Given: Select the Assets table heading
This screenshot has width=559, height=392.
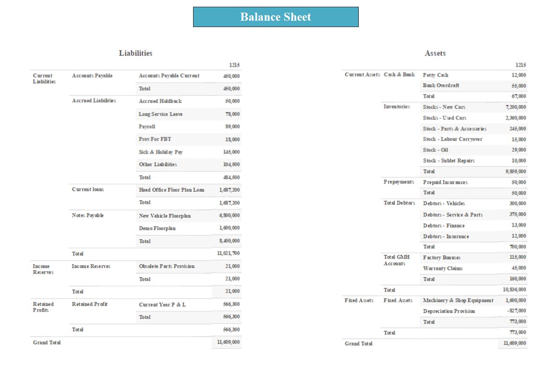Looking at the screenshot, I should 435,53.
